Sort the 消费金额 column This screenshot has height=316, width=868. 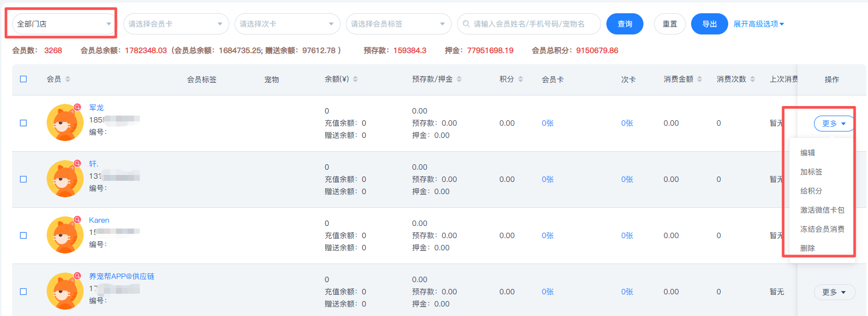pos(700,79)
